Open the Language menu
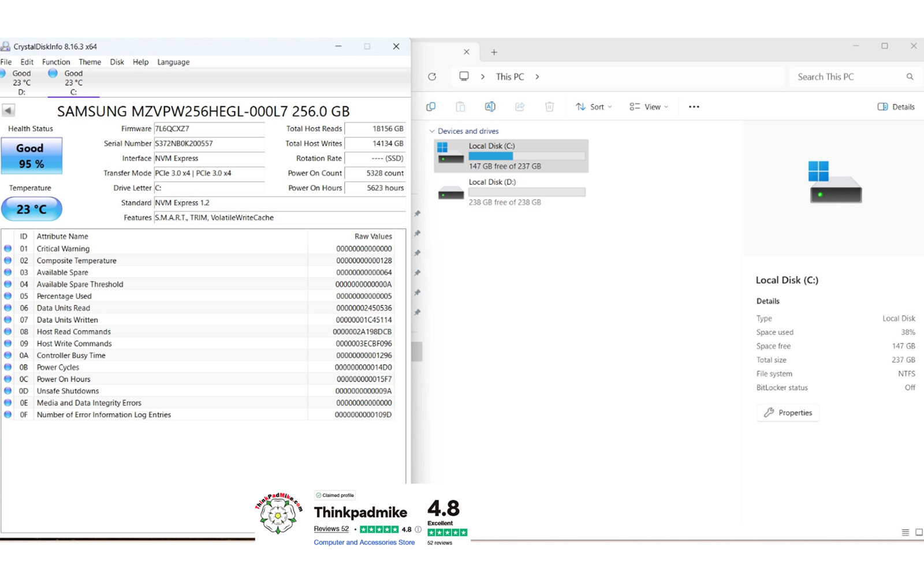The image size is (924, 580). click(x=173, y=62)
